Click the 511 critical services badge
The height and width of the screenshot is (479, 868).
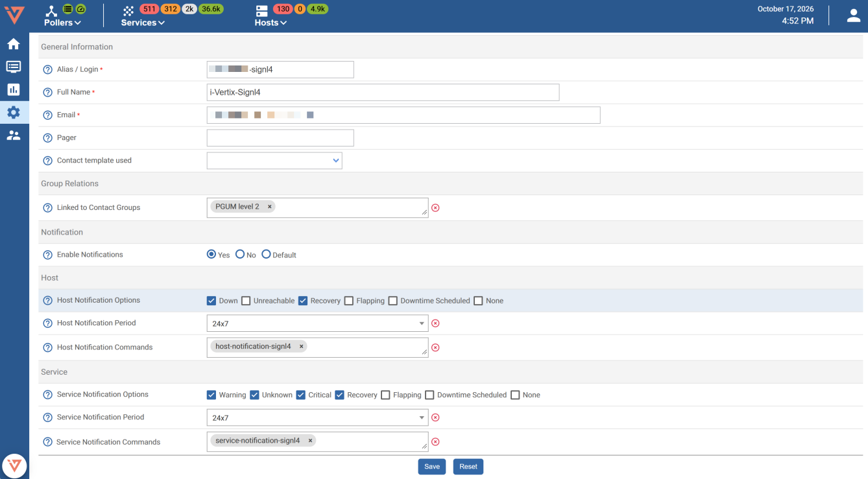[150, 9]
